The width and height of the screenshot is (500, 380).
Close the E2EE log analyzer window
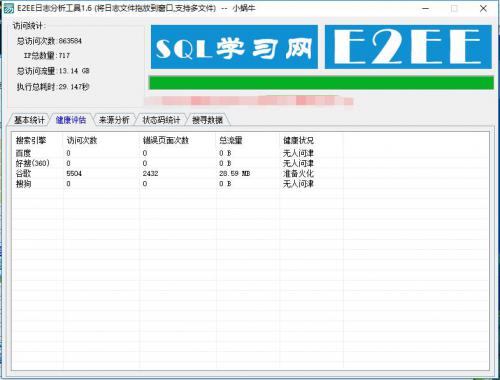(x=483, y=9)
